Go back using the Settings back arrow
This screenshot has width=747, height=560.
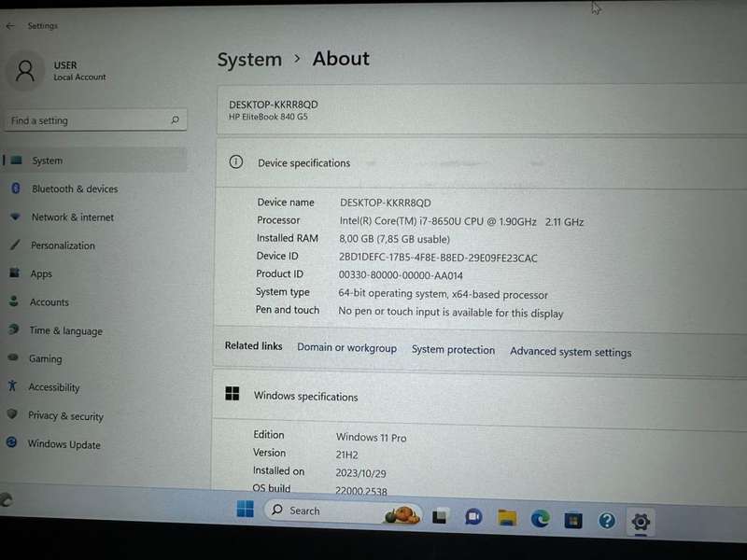(x=10, y=26)
